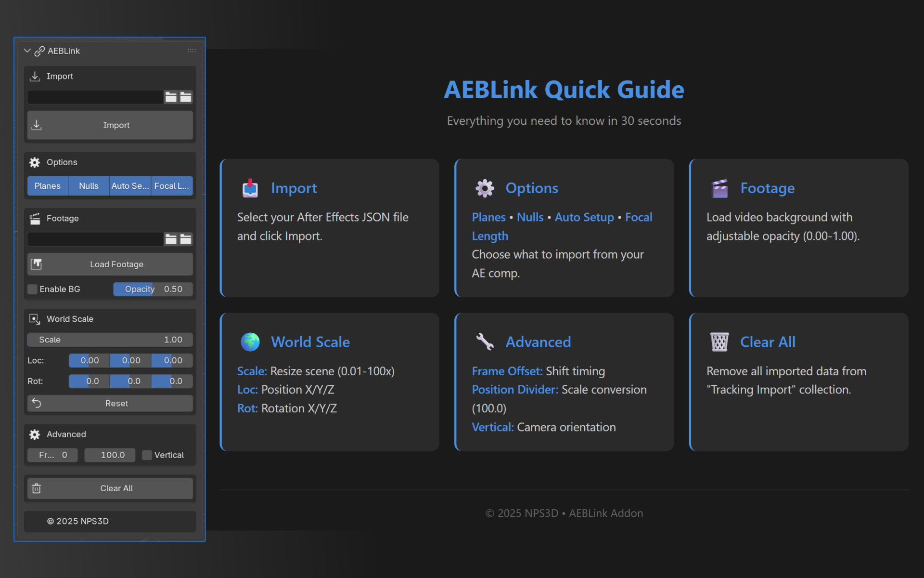Adjust the Opacity slider

(x=153, y=289)
